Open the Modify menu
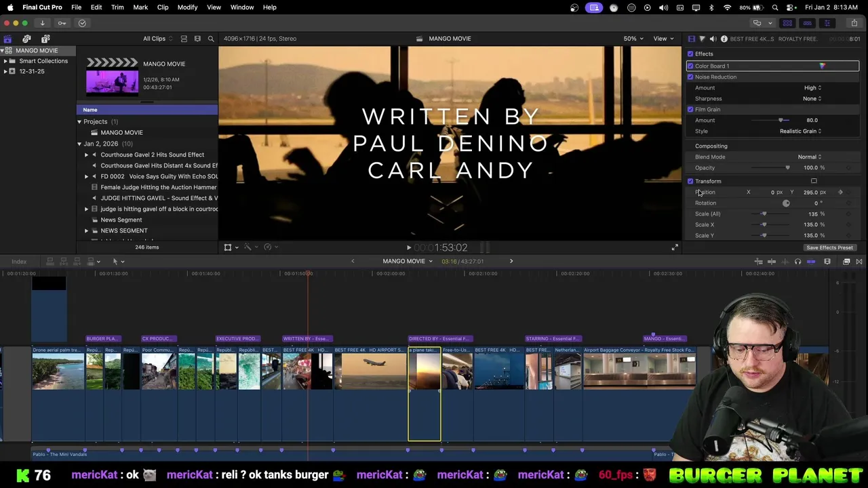This screenshot has height=488, width=868. click(x=187, y=7)
